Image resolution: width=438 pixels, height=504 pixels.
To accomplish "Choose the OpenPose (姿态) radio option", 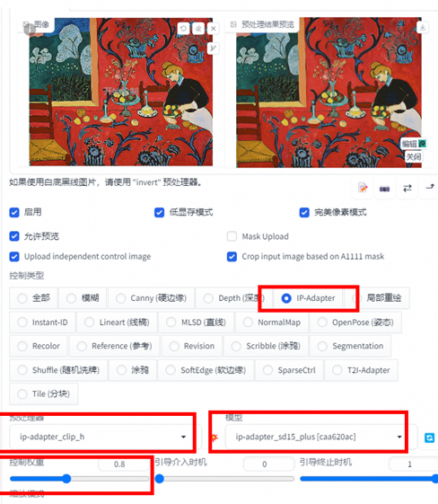I will 355,322.
